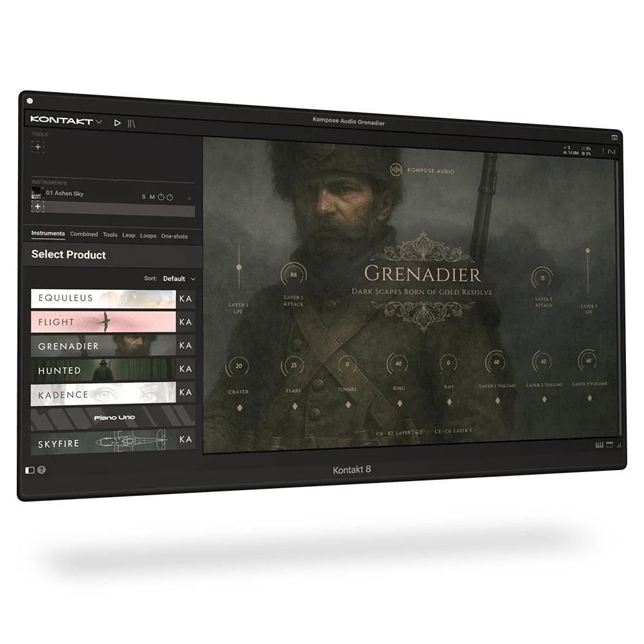644x644 pixels.
Task: Open the Native Instruments NI logo icon
Action: click(612, 152)
